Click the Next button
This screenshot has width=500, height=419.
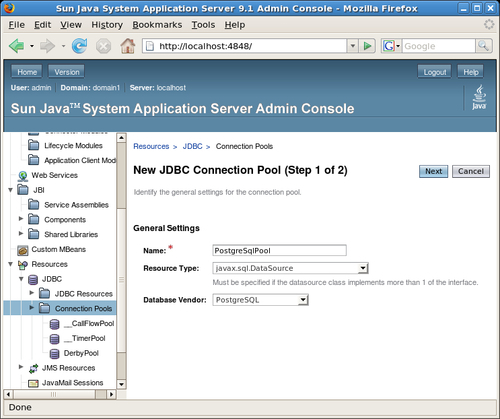click(433, 171)
